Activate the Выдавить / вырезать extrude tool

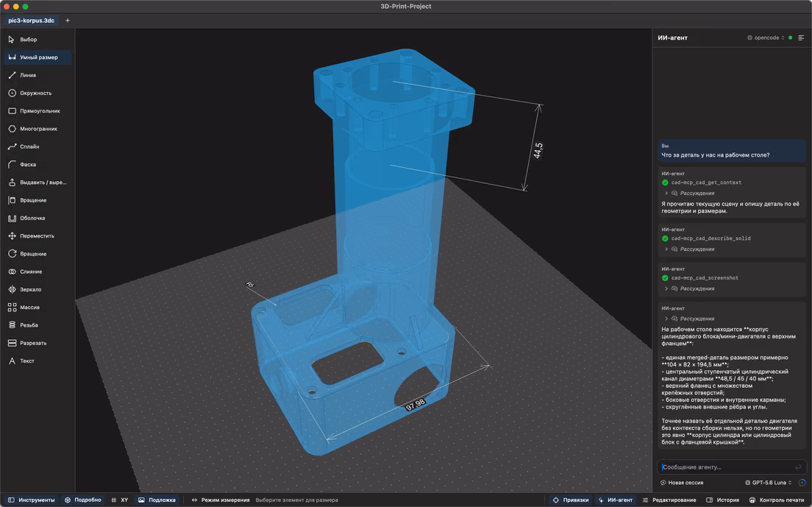pyautogui.click(x=38, y=182)
